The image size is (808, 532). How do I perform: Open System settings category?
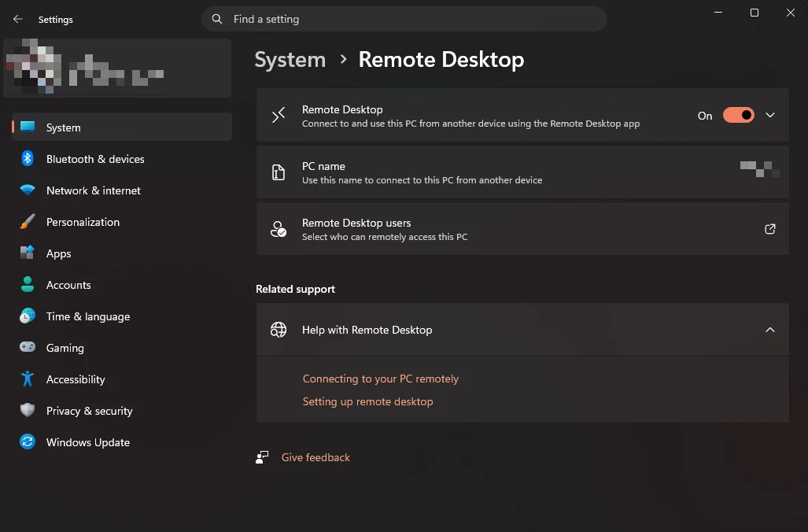click(x=122, y=127)
